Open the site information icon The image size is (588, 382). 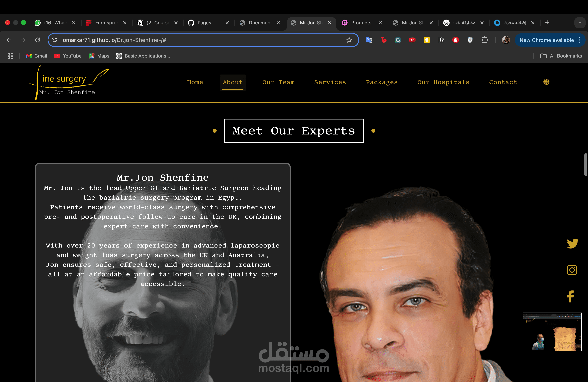coord(55,40)
